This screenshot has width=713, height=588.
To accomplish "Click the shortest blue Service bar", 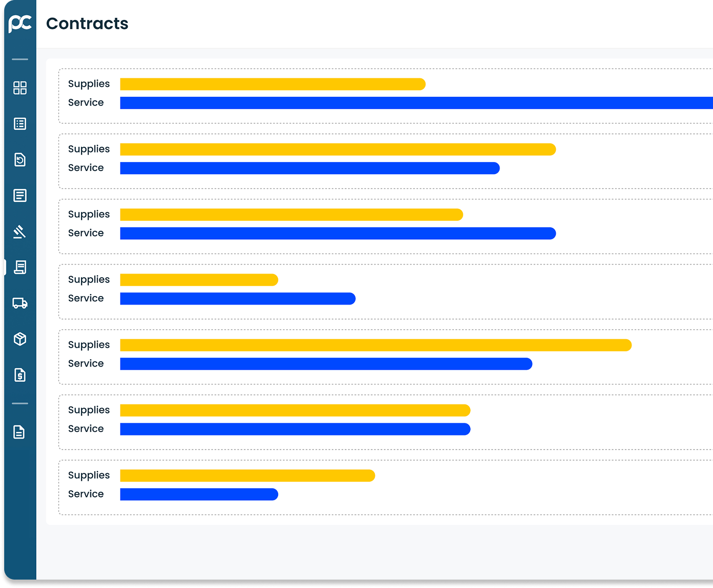I will pyautogui.click(x=199, y=494).
